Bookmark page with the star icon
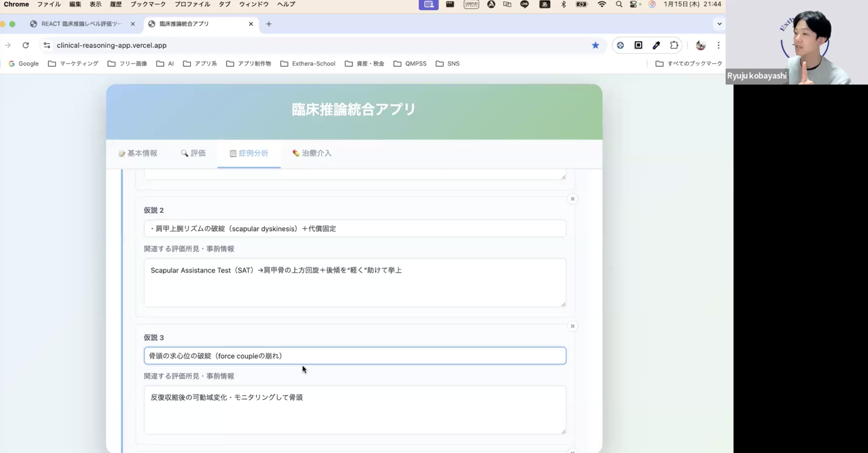868x453 pixels. point(595,45)
